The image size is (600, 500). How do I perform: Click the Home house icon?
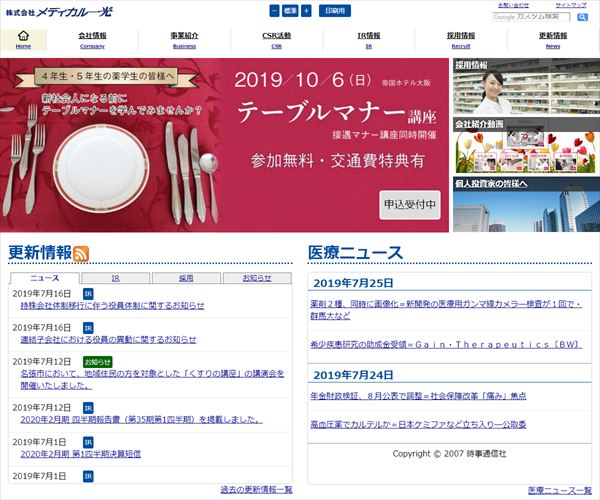(x=23, y=36)
